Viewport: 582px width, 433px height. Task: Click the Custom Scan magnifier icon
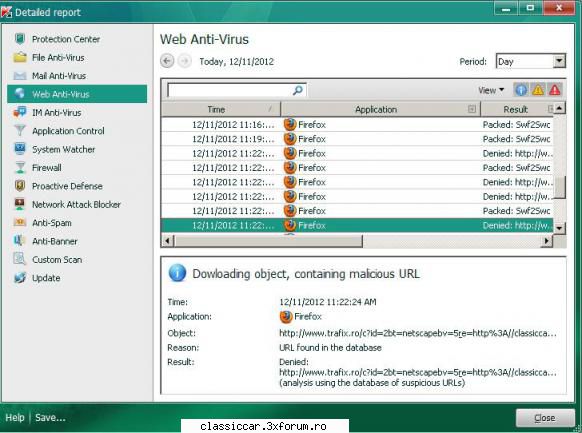(x=20, y=259)
